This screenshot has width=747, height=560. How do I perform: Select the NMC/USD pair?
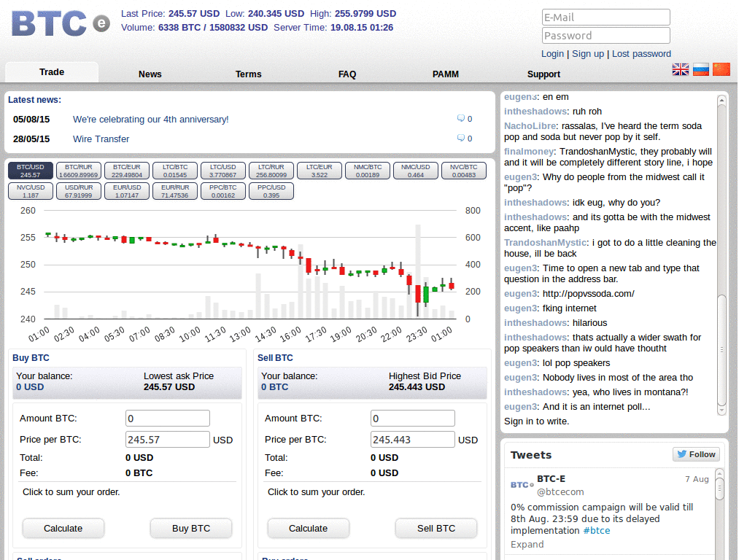pyautogui.click(x=415, y=171)
